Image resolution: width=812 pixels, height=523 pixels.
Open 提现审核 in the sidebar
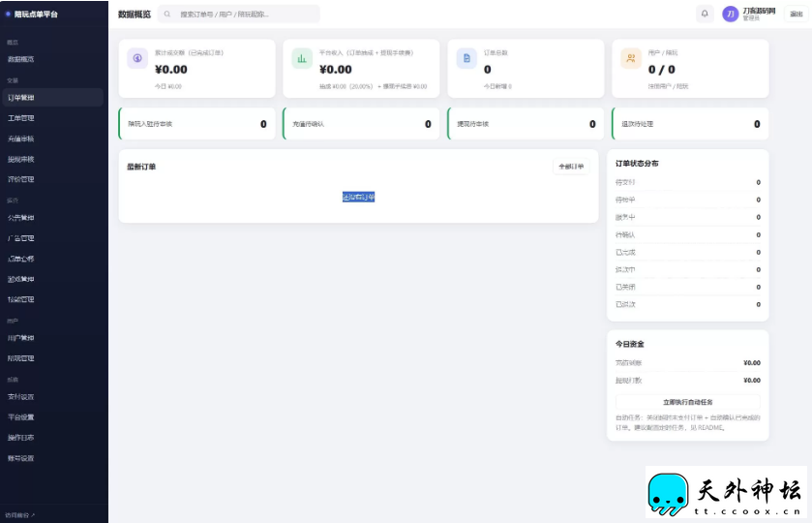tap(52, 159)
